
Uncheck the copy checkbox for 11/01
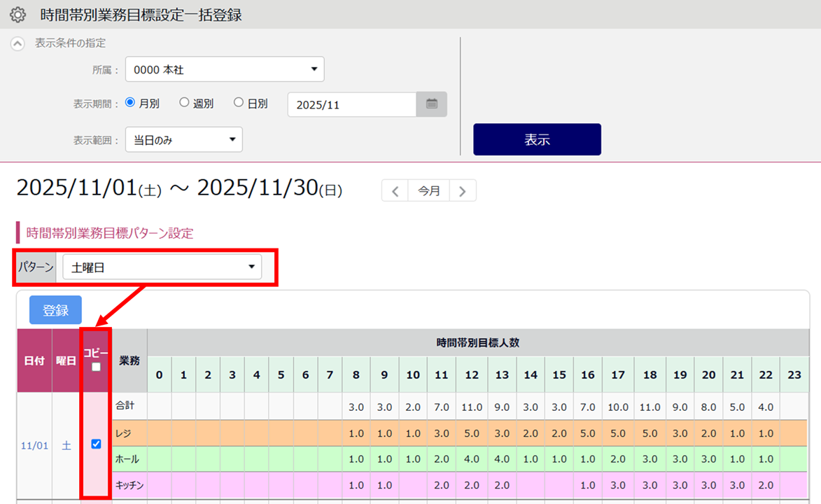(97, 444)
